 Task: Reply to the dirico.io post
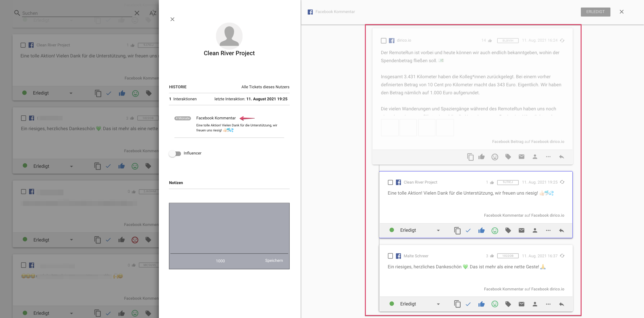[x=562, y=157]
